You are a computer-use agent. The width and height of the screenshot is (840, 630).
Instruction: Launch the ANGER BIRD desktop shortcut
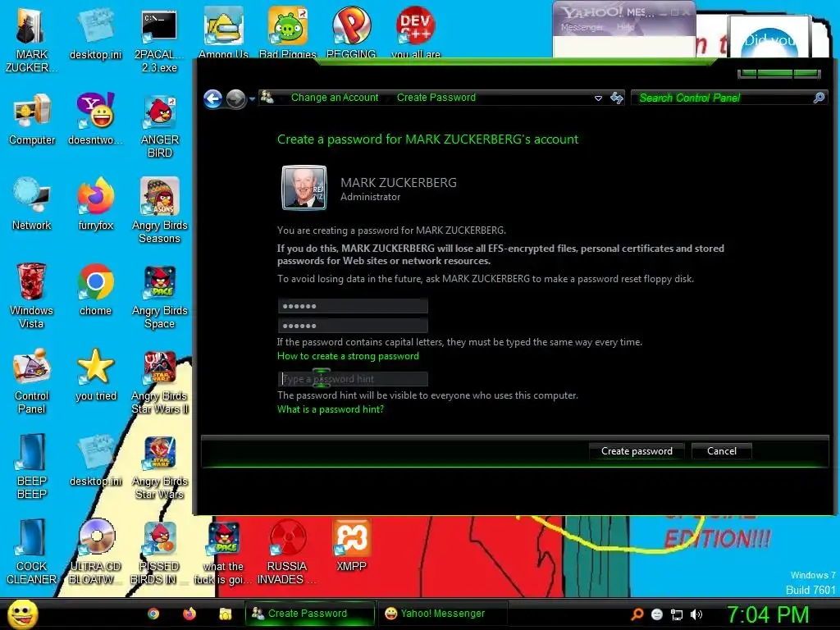coord(159,126)
